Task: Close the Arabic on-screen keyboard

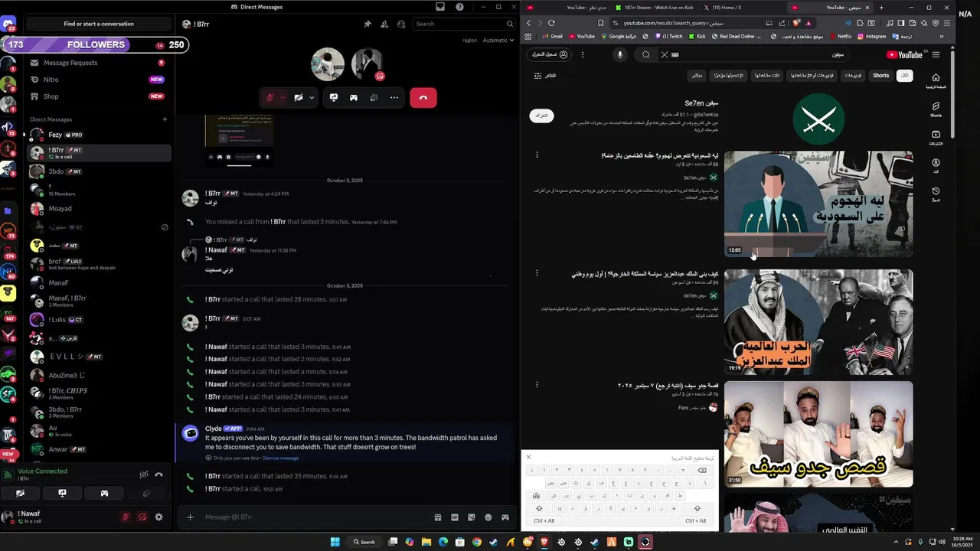Action: click(528, 457)
